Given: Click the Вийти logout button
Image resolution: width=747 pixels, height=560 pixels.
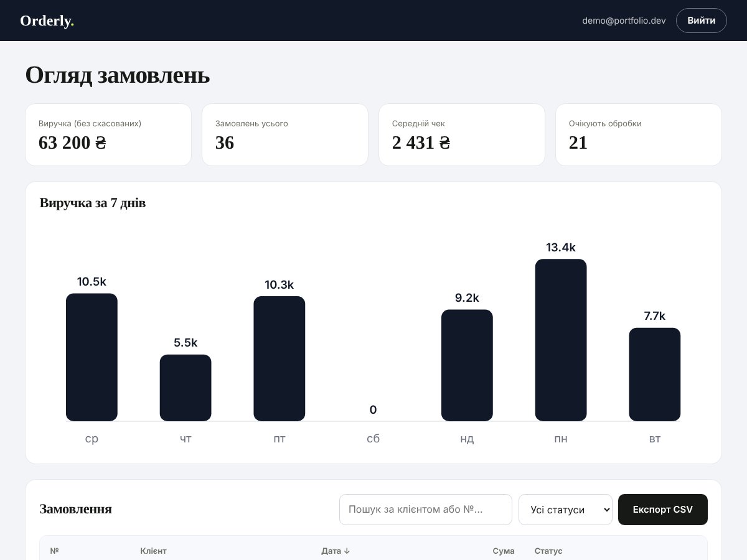Looking at the screenshot, I should [x=701, y=21].
